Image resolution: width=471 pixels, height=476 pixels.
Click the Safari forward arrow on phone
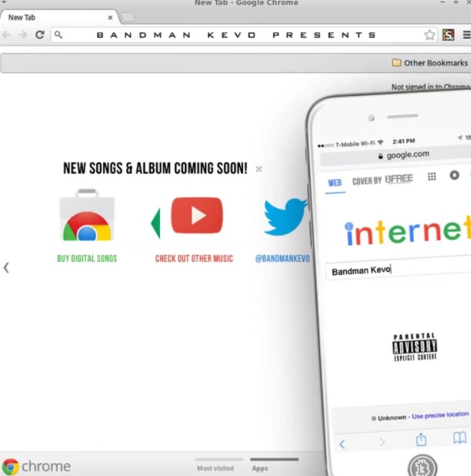tap(382, 442)
